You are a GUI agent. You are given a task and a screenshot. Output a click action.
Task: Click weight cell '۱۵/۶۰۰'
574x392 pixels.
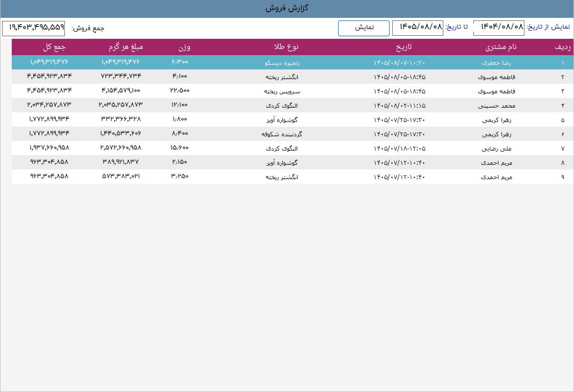[180, 148]
